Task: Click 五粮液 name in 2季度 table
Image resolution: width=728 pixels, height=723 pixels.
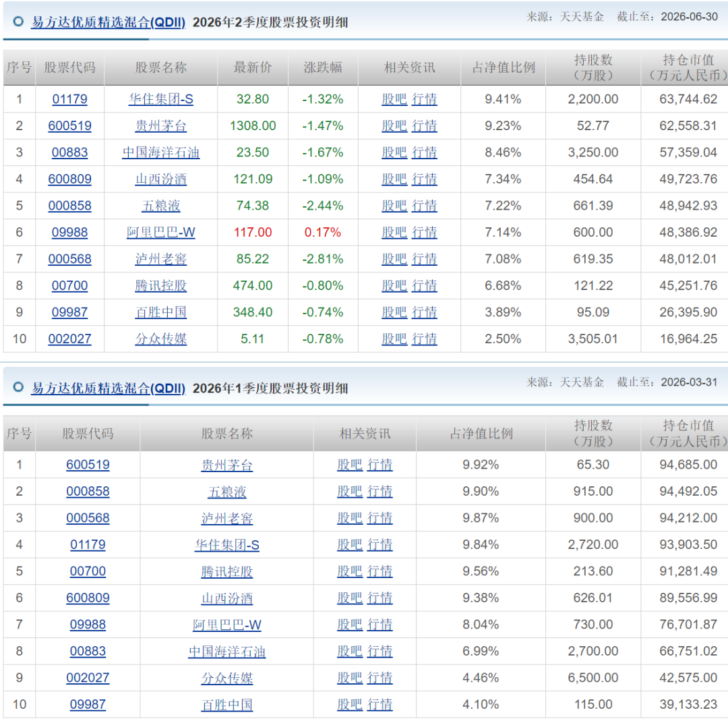Action: [160, 206]
